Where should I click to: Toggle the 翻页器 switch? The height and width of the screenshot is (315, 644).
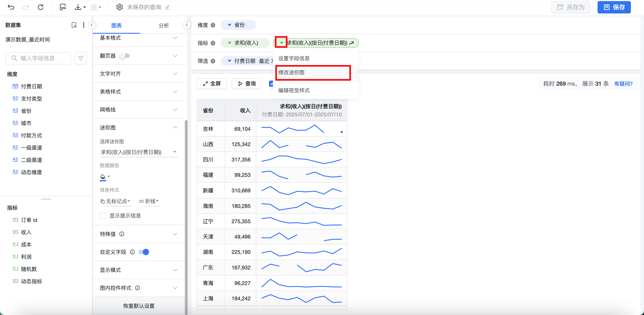click(x=124, y=56)
